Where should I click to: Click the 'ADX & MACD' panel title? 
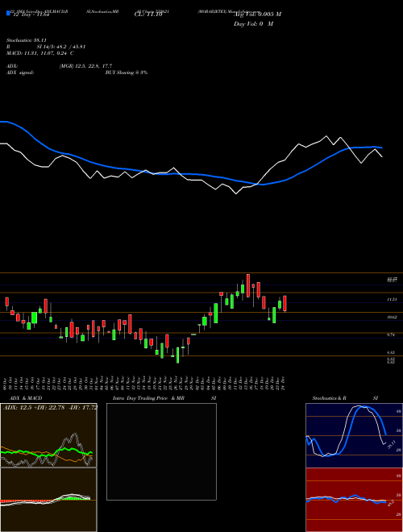[26, 398]
